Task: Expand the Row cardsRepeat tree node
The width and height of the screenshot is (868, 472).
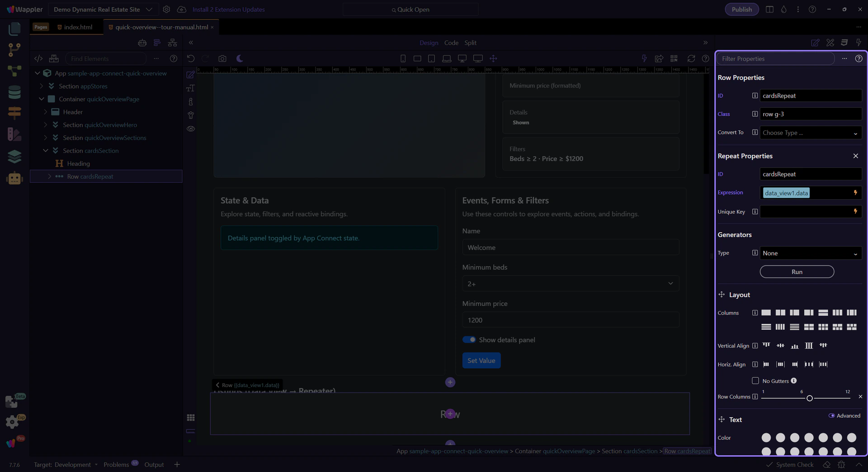Action: (49, 176)
